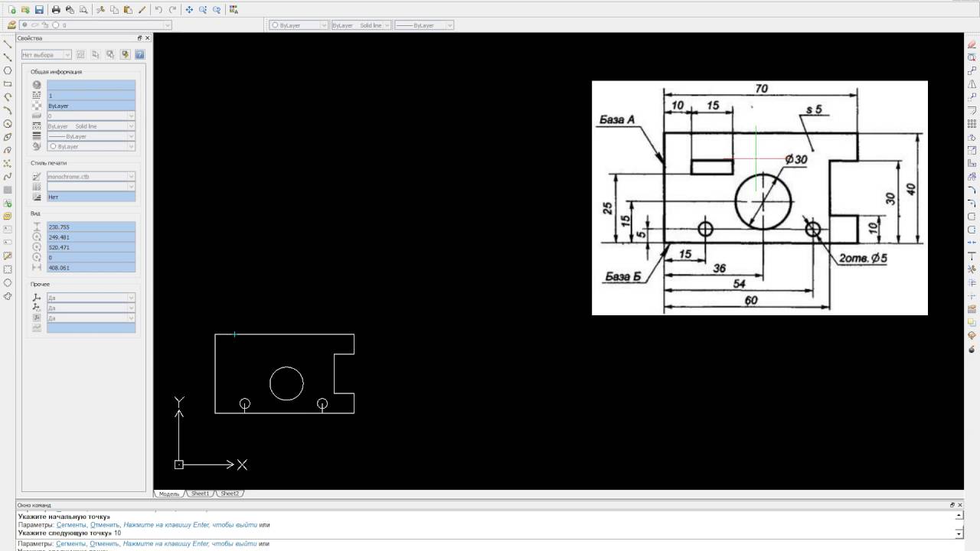
Task: Select the Spline draw tool
Action: (8, 177)
